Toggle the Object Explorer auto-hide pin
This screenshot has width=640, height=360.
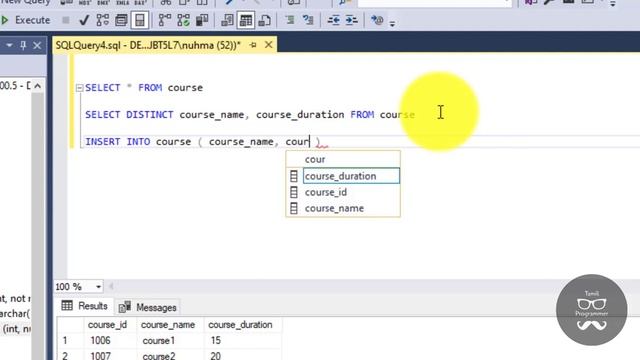pyautogui.click(x=23, y=45)
